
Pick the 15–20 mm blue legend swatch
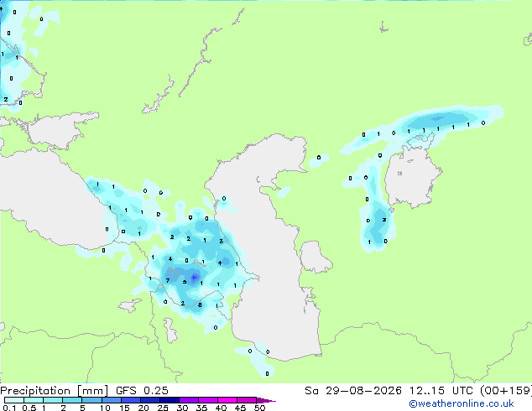click(x=131, y=400)
